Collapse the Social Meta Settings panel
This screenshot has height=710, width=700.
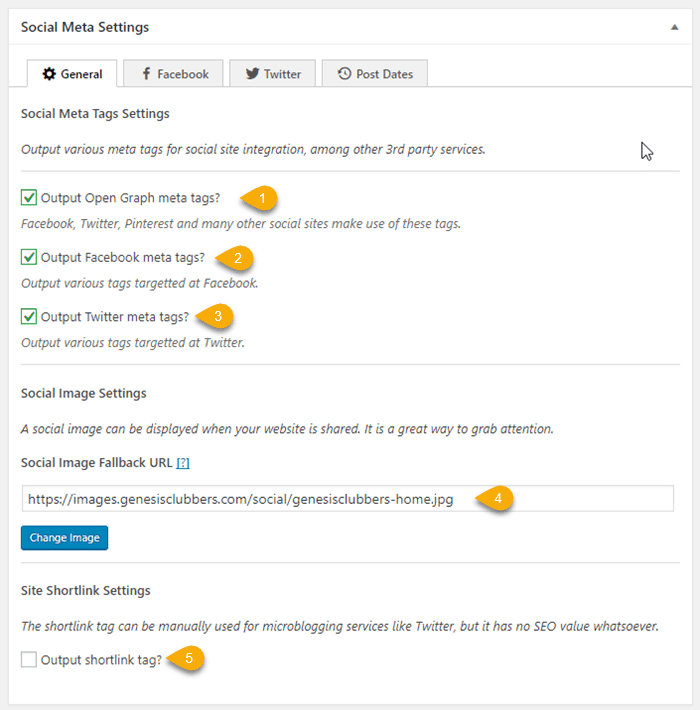click(x=675, y=28)
